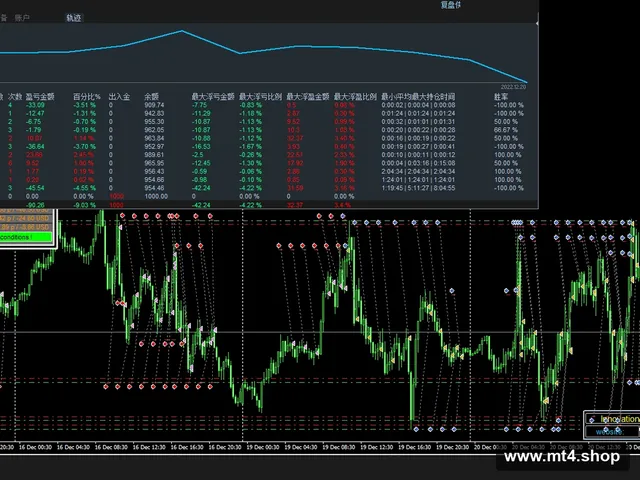Select the balance cell 909.74
Viewport: 640px width, 480px height.
[154, 105]
